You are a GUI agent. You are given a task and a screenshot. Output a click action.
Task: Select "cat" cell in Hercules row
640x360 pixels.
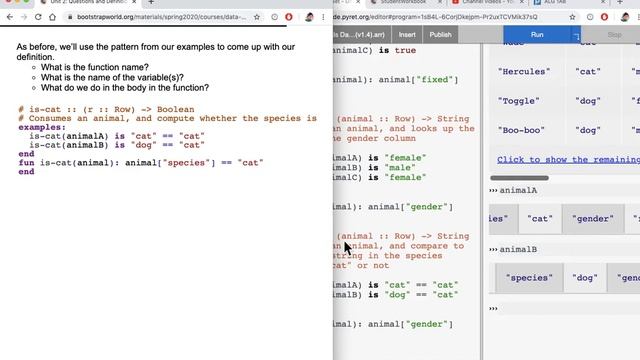(x=588, y=71)
